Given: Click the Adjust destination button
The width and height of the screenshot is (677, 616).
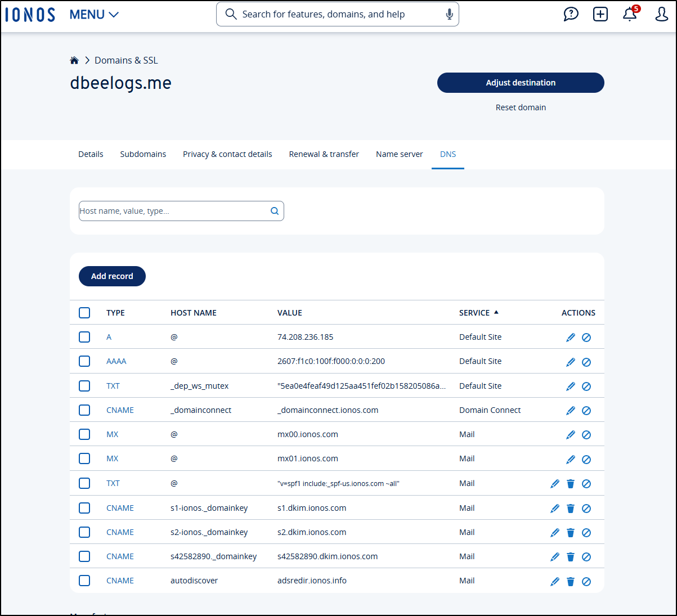Looking at the screenshot, I should click(x=521, y=83).
